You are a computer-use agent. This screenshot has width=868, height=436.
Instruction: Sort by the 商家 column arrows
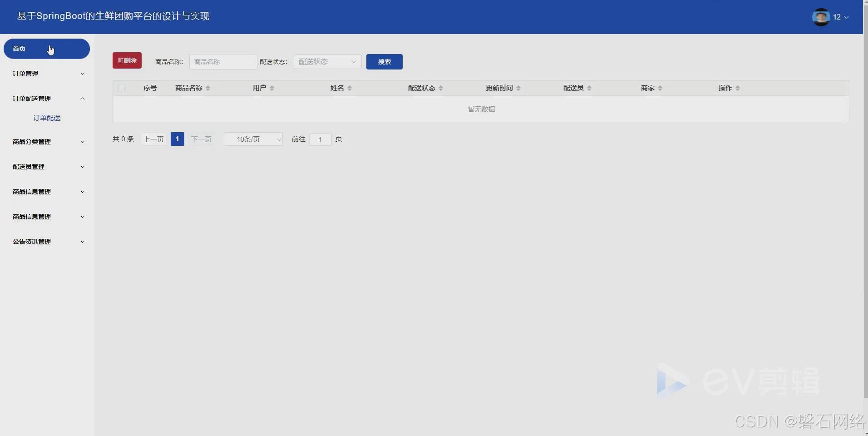click(x=660, y=88)
